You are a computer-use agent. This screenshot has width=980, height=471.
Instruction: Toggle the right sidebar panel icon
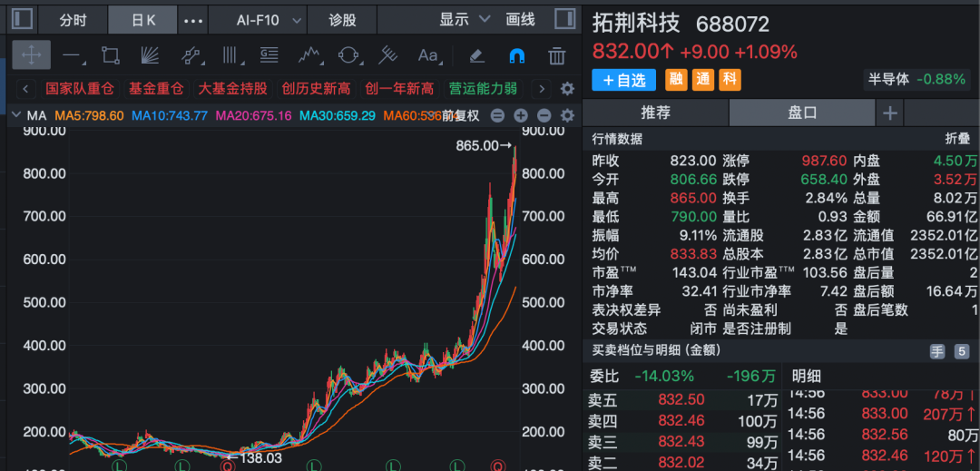(x=564, y=19)
